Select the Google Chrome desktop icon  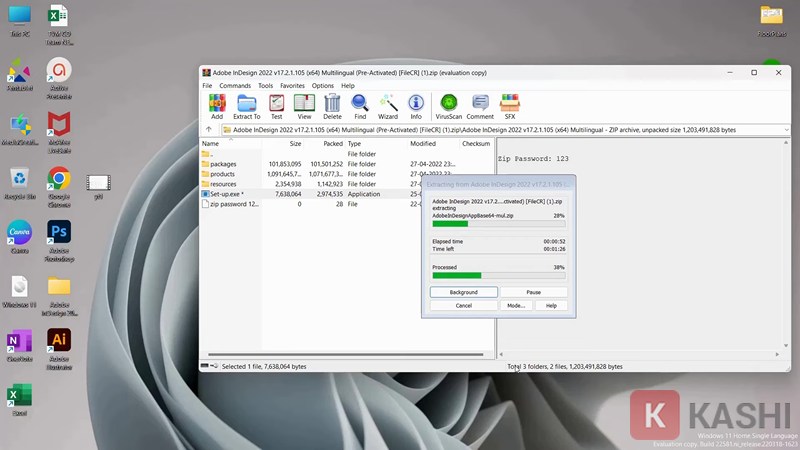click(x=59, y=187)
